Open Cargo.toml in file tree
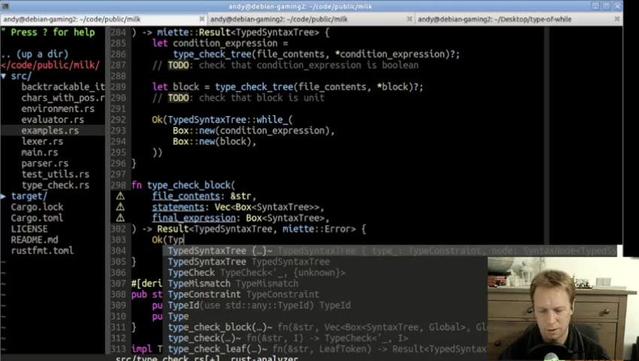This screenshot has width=639, height=361. coord(37,218)
